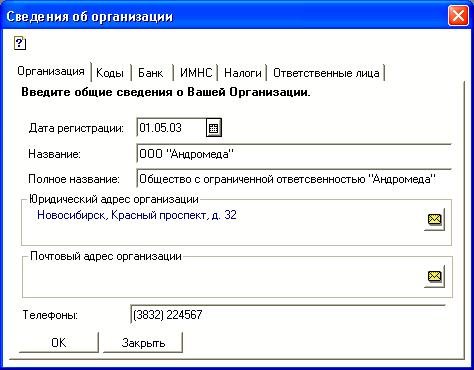Click address text Новосибирск, Красный проспект
Image resolution: width=474 pixels, height=370 pixels.
coord(137,215)
